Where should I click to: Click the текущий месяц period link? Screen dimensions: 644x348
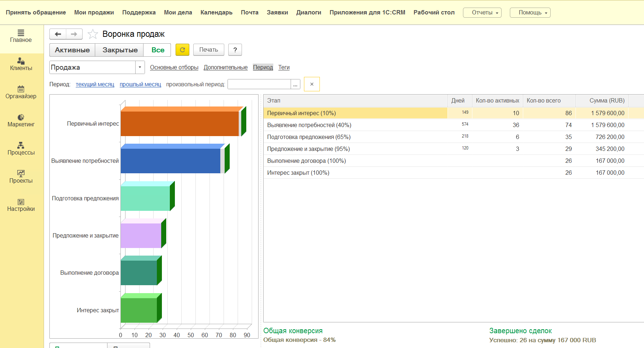click(95, 84)
